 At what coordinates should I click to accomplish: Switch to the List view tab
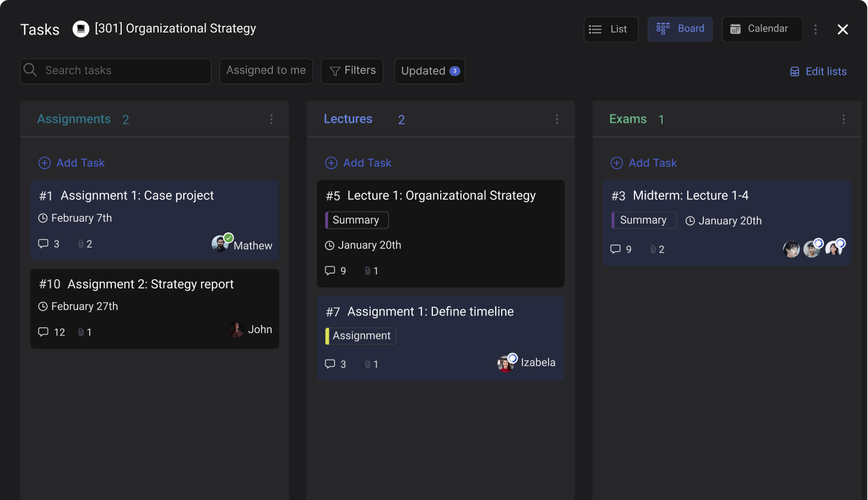click(610, 29)
